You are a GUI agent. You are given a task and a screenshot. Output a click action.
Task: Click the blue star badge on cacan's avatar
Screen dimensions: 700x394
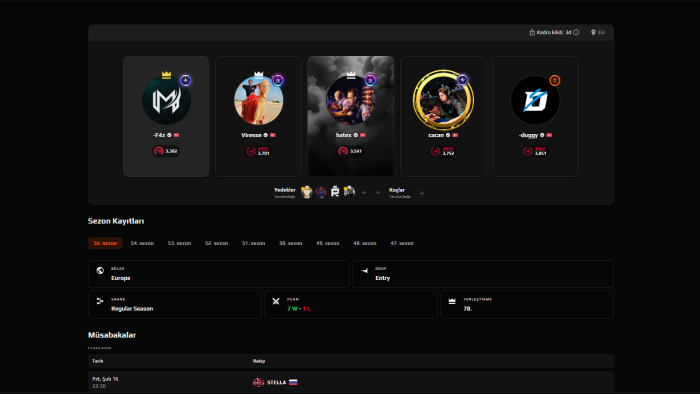(x=462, y=80)
